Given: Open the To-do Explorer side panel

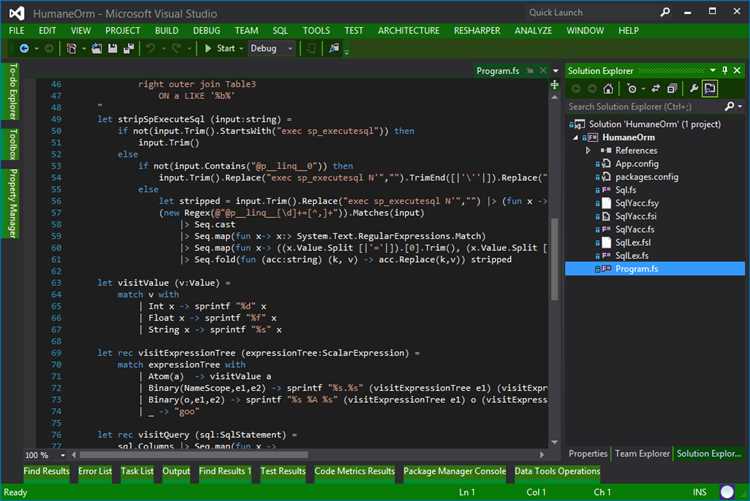Looking at the screenshot, I should pyautogui.click(x=13, y=91).
